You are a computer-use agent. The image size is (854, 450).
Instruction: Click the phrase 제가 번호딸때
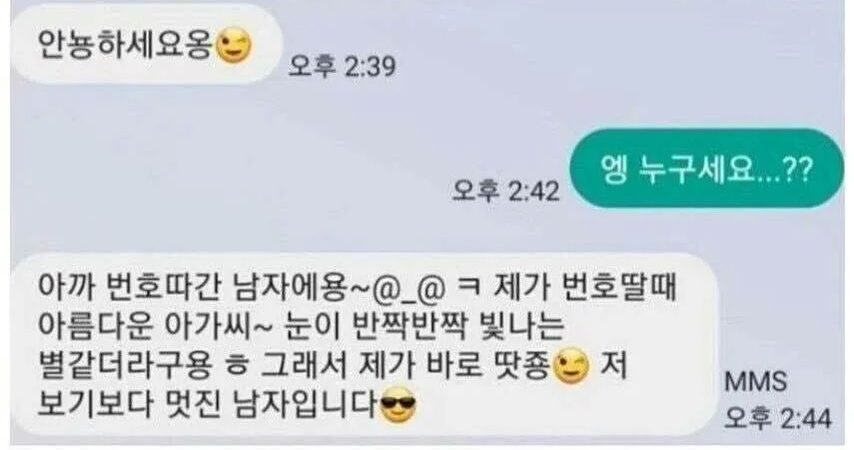click(x=583, y=288)
